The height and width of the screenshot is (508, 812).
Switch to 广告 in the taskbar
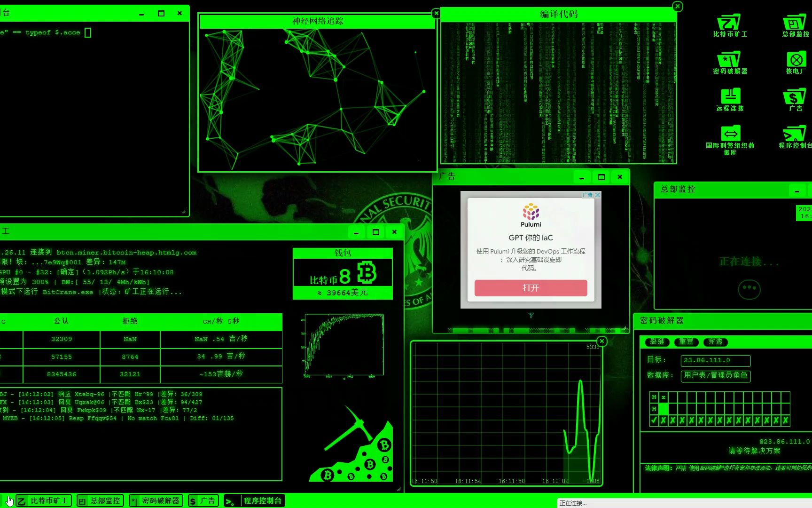point(203,501)
